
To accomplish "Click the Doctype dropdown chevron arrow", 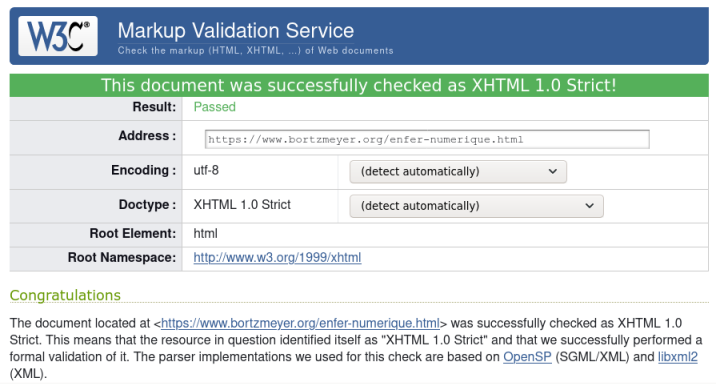I will 590,206.
